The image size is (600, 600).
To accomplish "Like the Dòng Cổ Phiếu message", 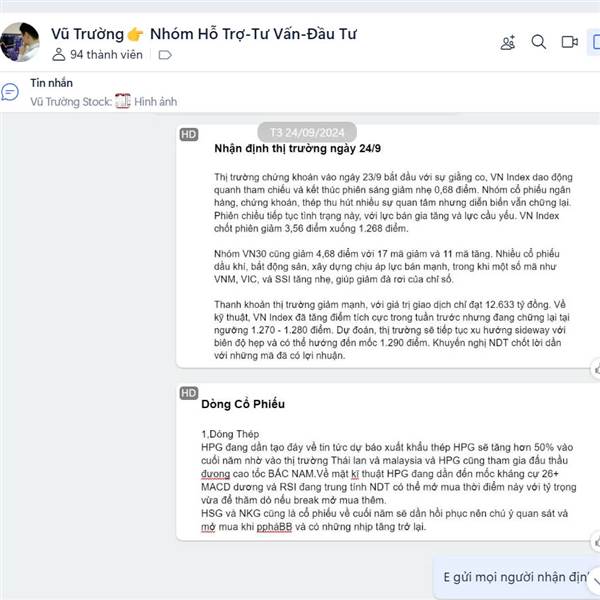I will tap(596, 542).
